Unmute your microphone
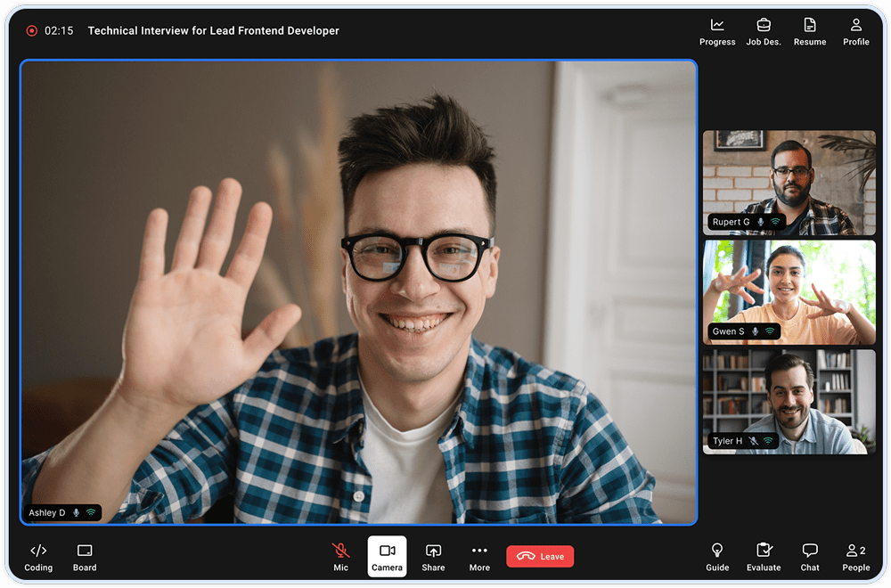 (x=340, y=556)
